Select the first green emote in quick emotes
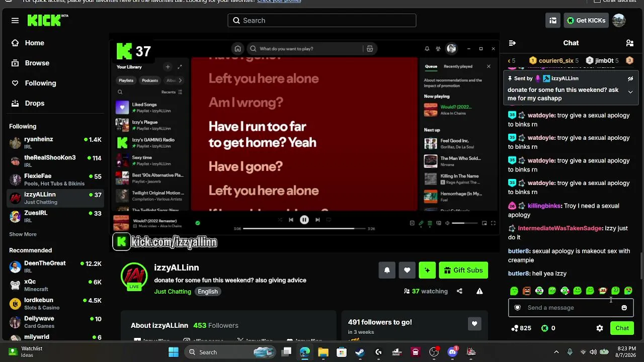The image size is (644, 362). pyautogui.click(x=514, y=291)
